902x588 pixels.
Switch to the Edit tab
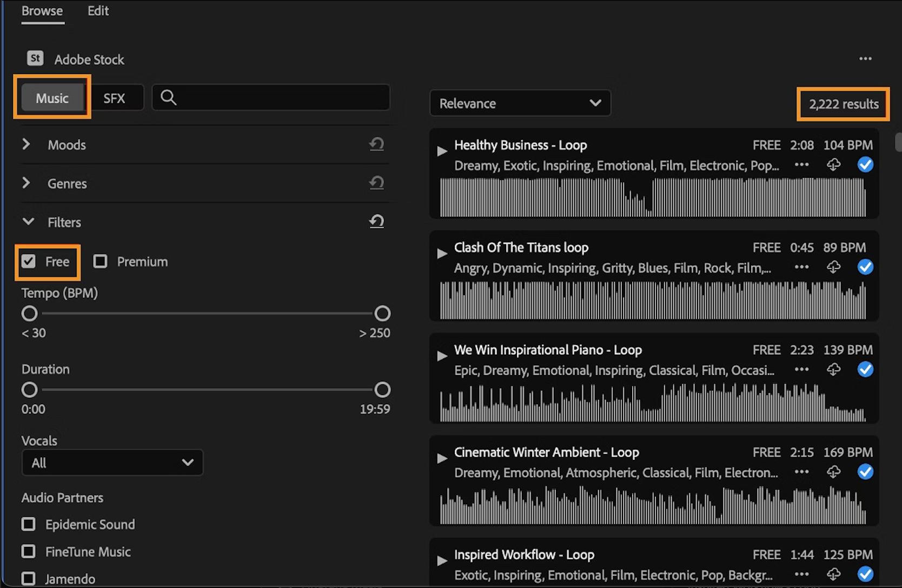(98, 11)
